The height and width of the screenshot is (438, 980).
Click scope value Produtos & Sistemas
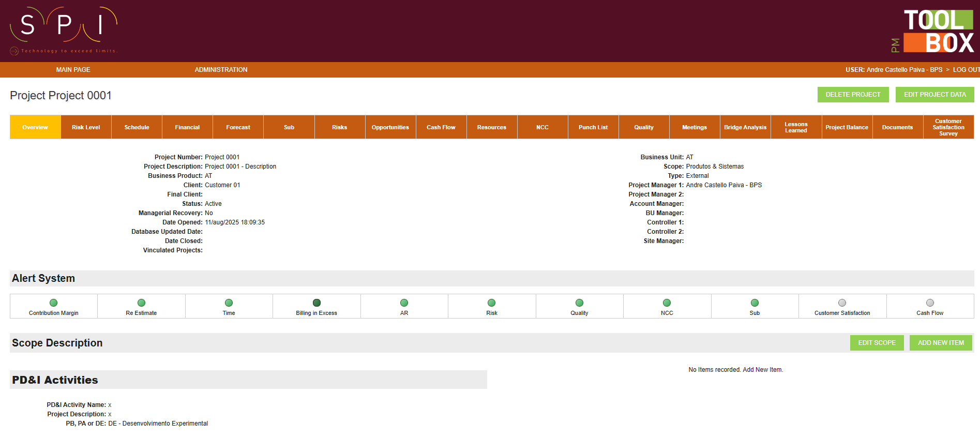tap(715, 167)
